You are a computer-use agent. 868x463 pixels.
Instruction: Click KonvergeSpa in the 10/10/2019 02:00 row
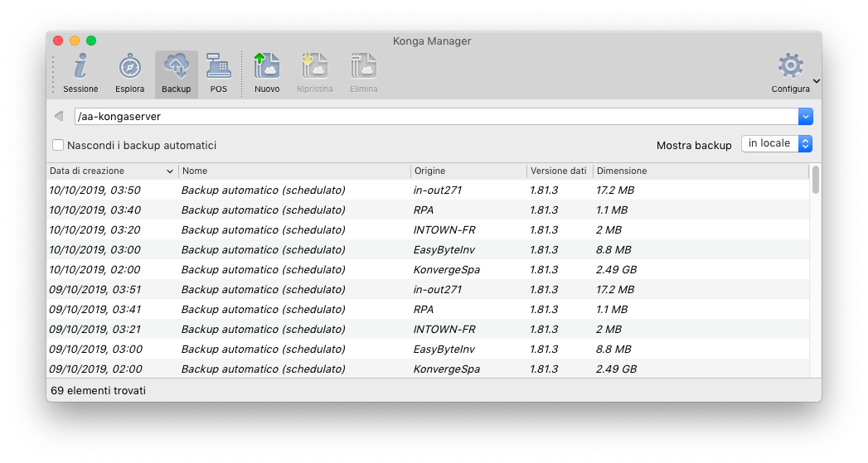pos(446,269)
